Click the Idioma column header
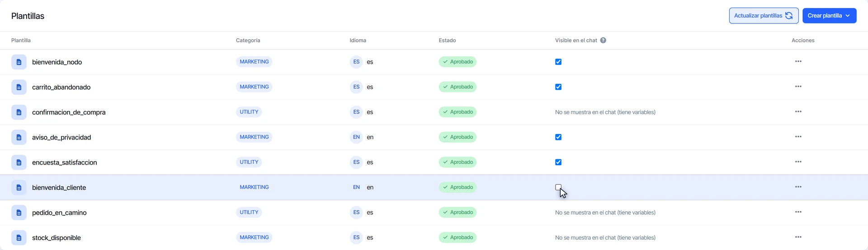This screenshot has height=250, width=868. pos(358,40)
